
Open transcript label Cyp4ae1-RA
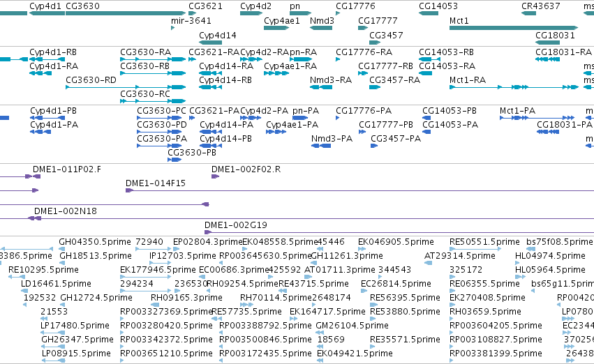[x=290, y=66]
